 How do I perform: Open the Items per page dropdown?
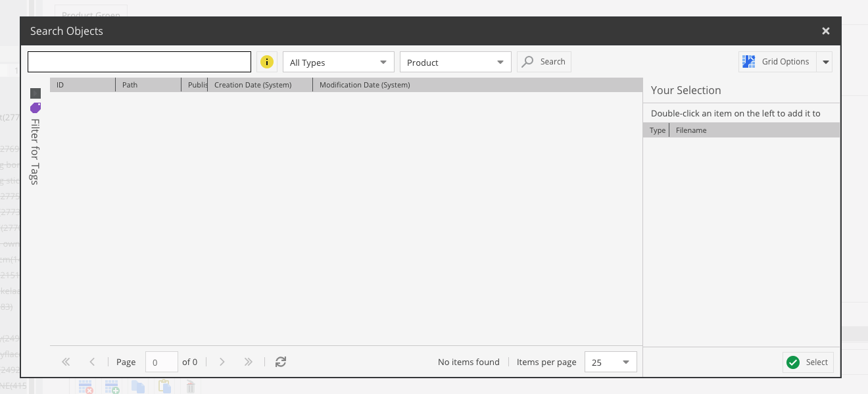coord(610,362)
